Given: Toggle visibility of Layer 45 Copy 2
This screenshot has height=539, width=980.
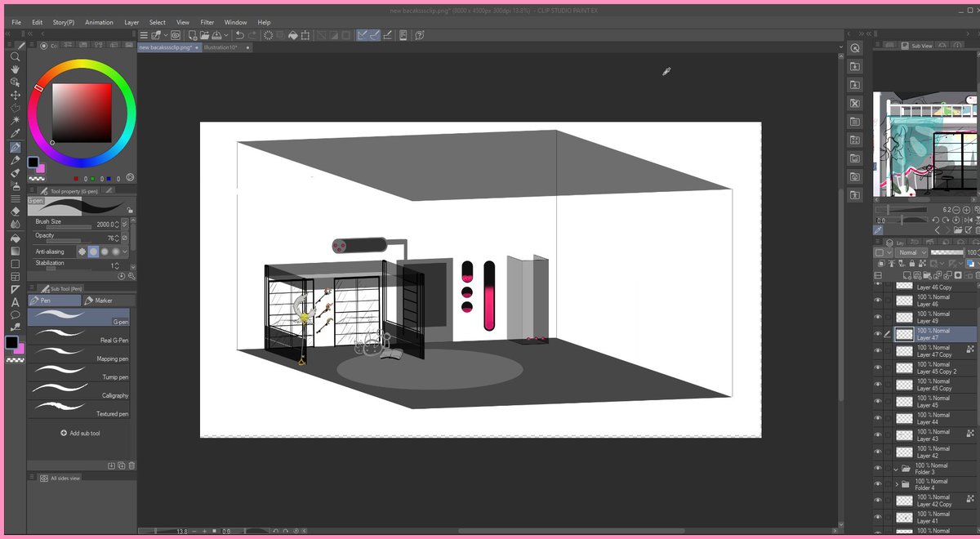Looking at the screenshot, I should tap(878, 367).
